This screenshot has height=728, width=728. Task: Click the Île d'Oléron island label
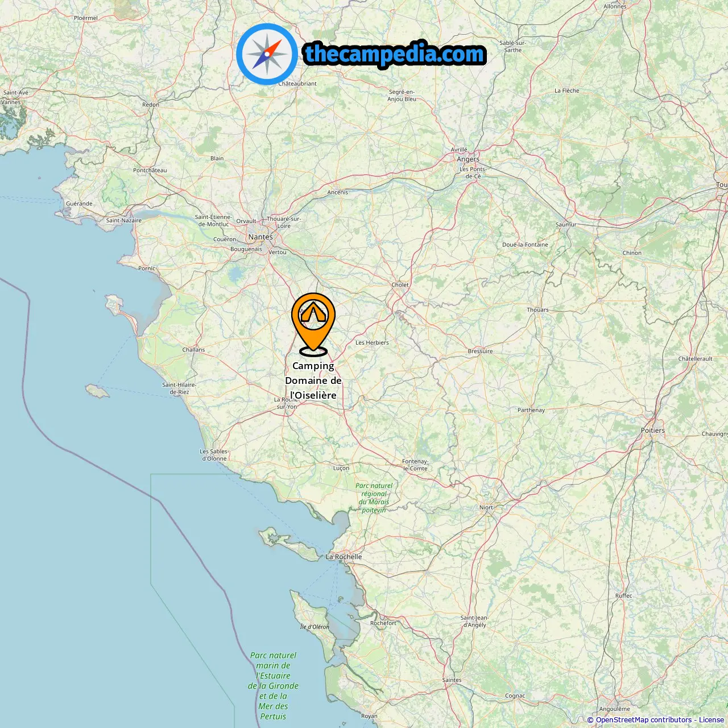[315, 627]
